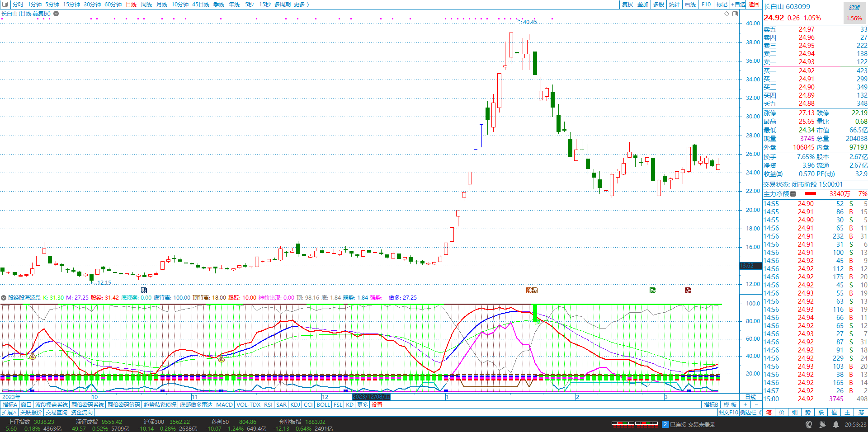Toggle the chart window split icon
This screenshot has height=432, width=868.
coord(735,14)
